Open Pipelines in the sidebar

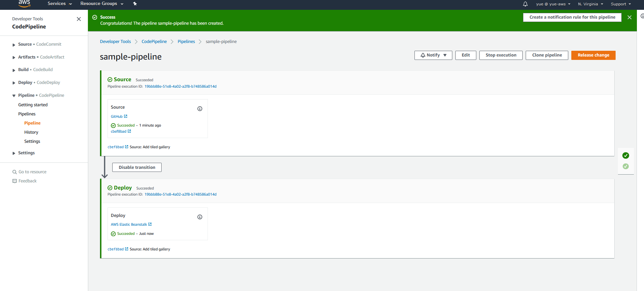27,114
